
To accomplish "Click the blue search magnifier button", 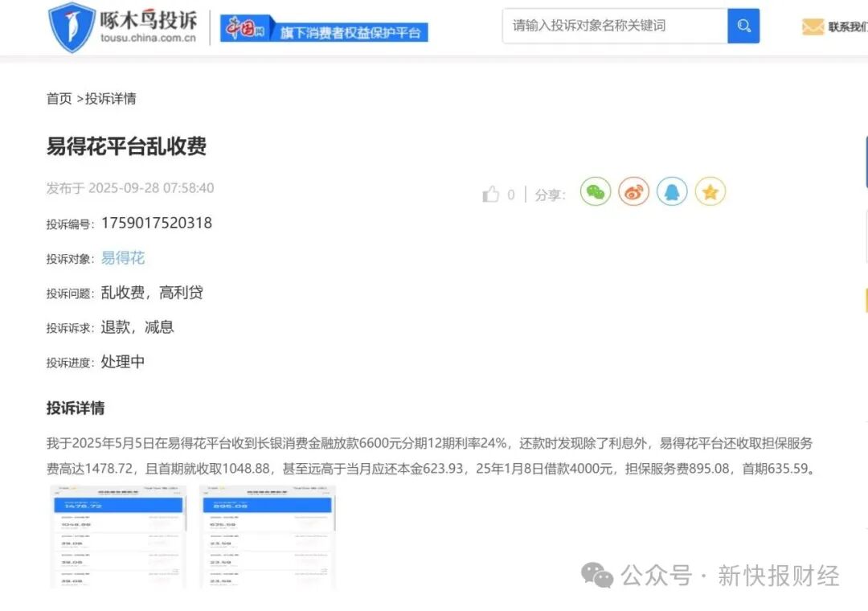I will coord(743,26).
